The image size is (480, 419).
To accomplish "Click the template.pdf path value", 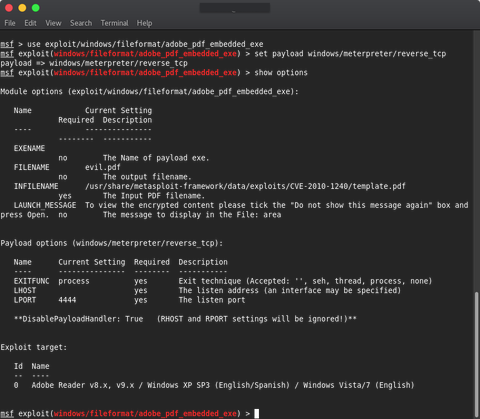I will [x=245, y=186].
